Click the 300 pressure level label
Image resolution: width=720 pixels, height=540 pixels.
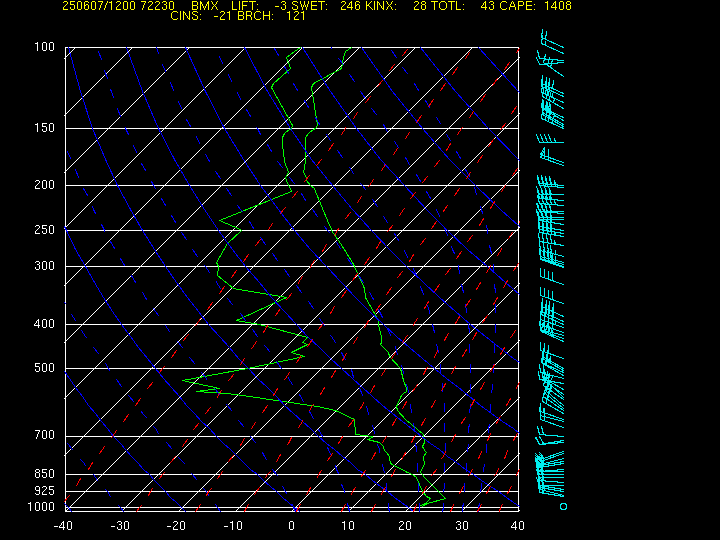click(x=45, y=265)
